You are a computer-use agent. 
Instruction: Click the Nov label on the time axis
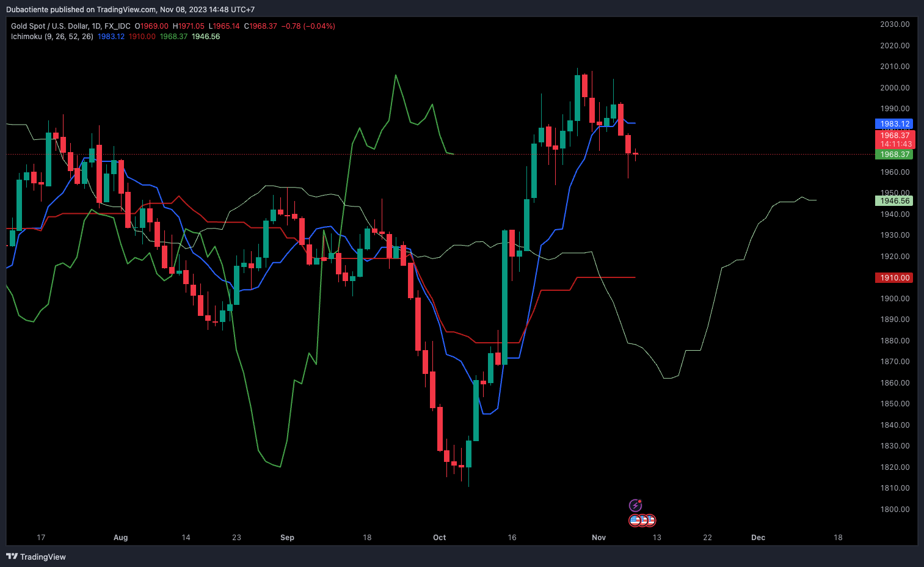pos(598,538)
